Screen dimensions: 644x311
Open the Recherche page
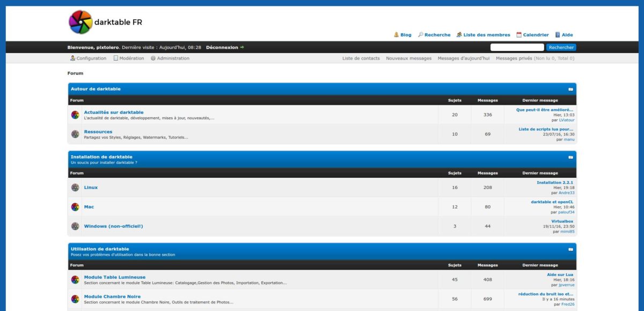point(437,35)
